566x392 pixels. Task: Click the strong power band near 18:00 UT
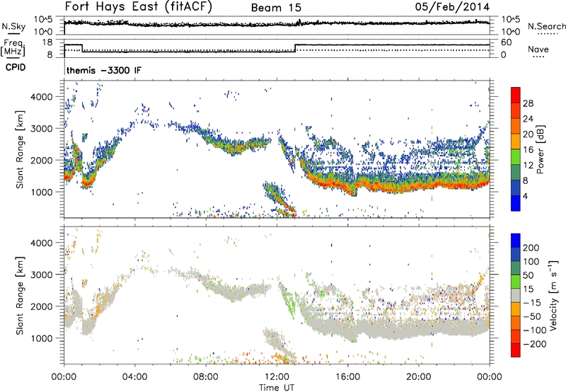click(383, 187)
